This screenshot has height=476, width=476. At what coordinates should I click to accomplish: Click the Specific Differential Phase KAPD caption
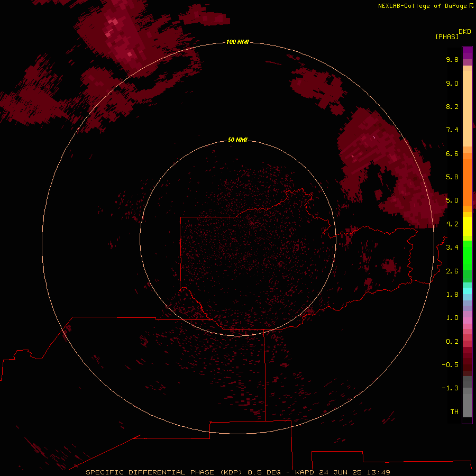pos(238,472)
